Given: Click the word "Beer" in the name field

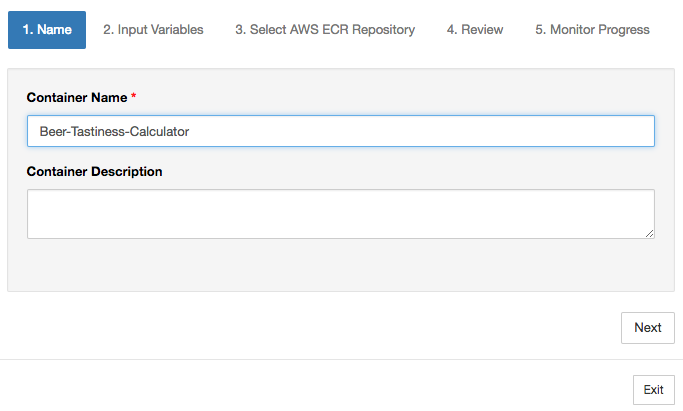Looking at the screenshot, I should pos(53,131).
